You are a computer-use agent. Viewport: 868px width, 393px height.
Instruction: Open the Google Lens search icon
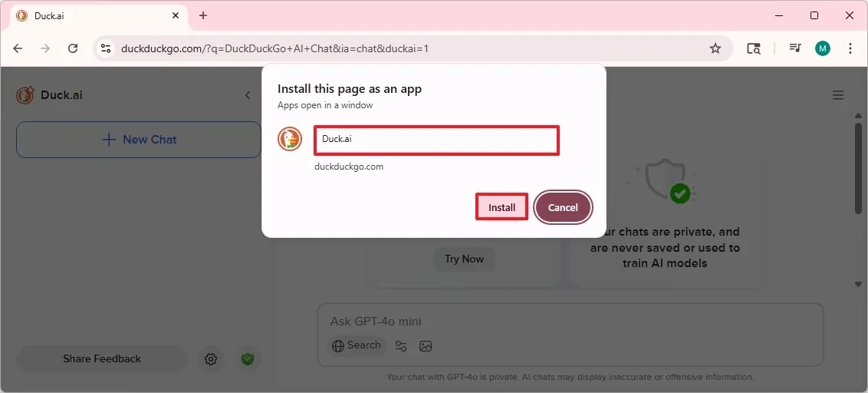pos(754,49)
